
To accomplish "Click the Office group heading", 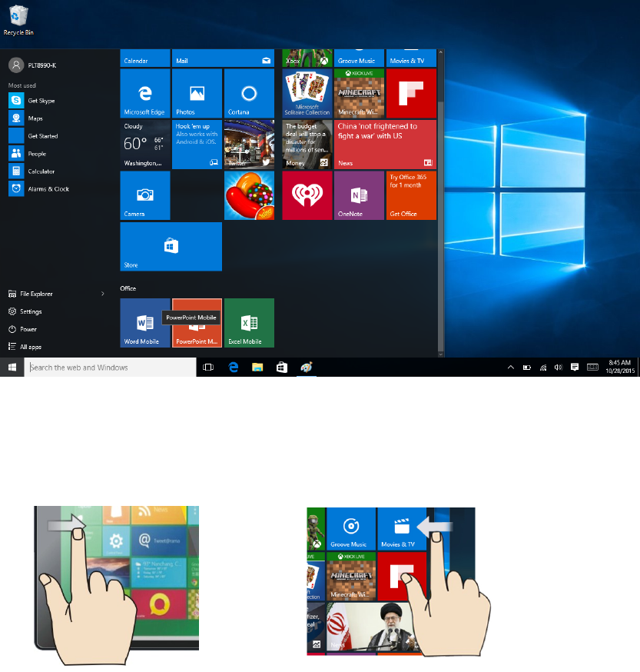I will pyautogui.click(x=128, y=288).
